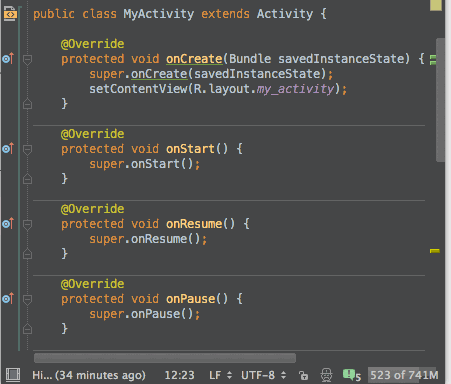The width and height of the screenshot is (451, 384).
Task: Click the my_activity layout reference
Action: (295, 89)
